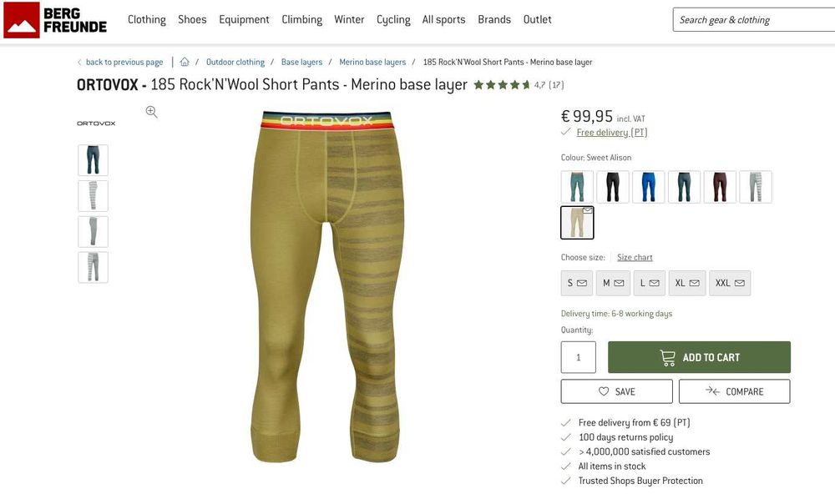Click the heart icon on Save
This screenshot has width=835, height=504.
pos(604,391)
